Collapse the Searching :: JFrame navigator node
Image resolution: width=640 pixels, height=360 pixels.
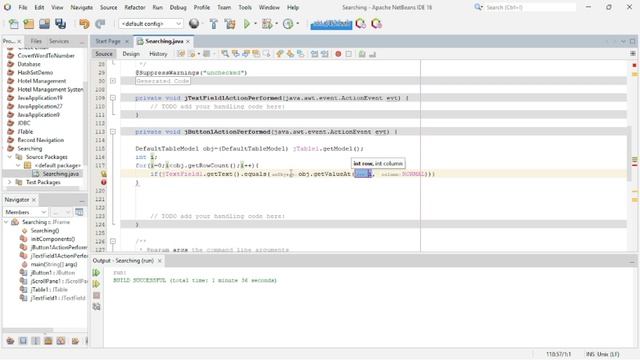coord(6,222)
